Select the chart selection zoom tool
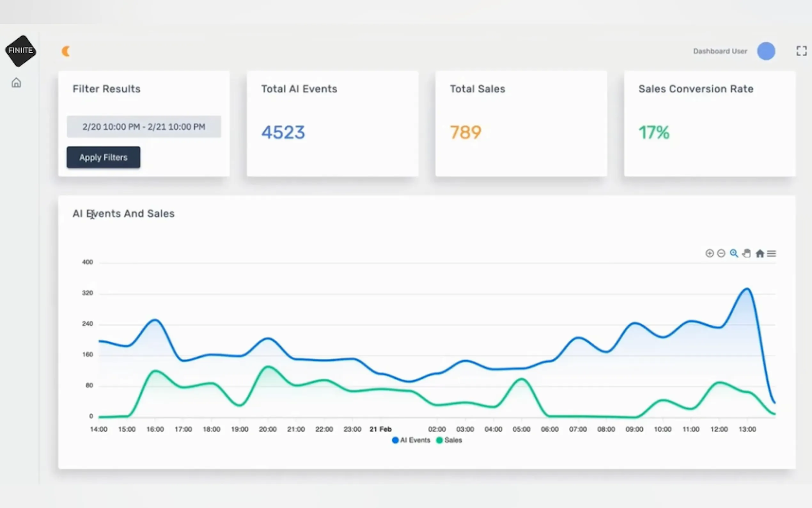Screen dimensions: 812x508 (734, 253)
